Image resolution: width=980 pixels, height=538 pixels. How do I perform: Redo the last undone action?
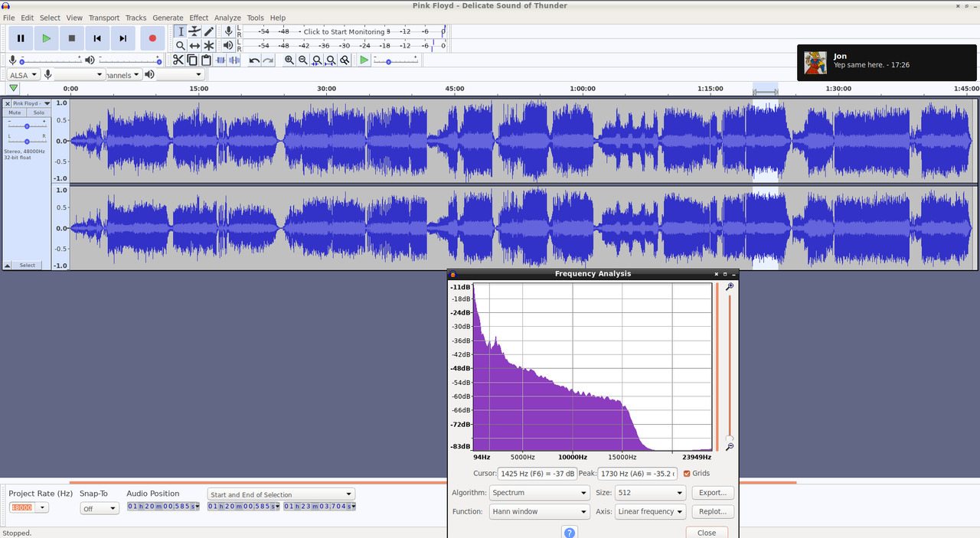(x=268, y=60)
